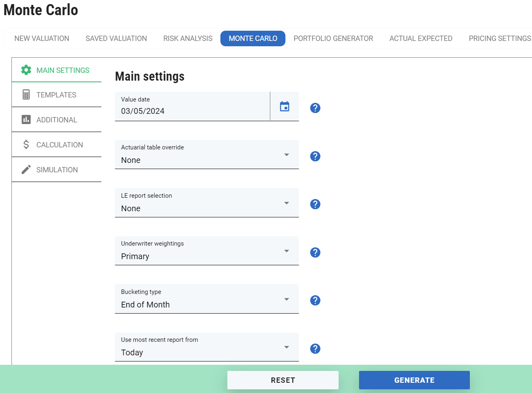
Task: Open the Underwriter weightings dropdown
Action: pos(207,251)
